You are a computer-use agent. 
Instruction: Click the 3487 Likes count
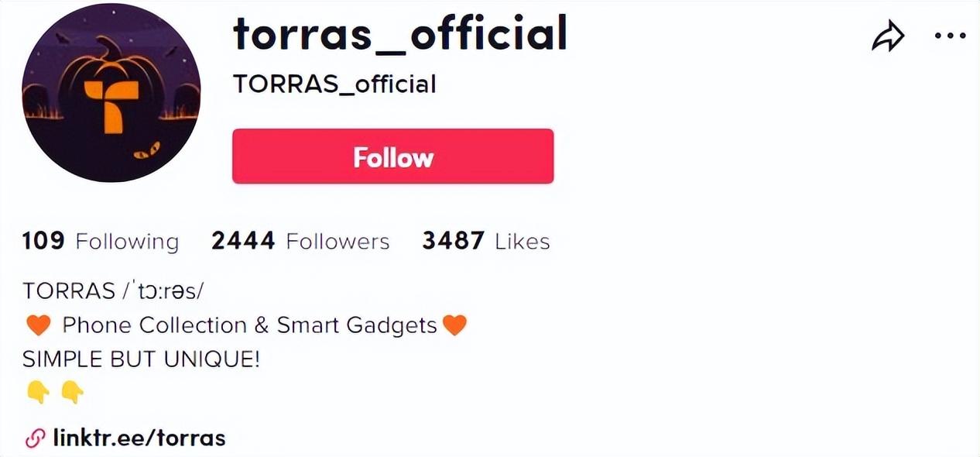tap(486, 241)
